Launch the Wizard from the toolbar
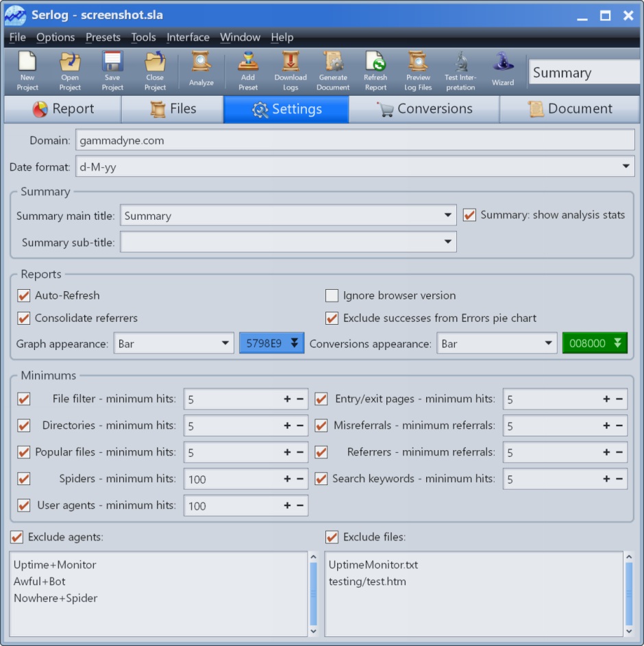The height and width of the screenshot is (646, 644). point(502,70)
